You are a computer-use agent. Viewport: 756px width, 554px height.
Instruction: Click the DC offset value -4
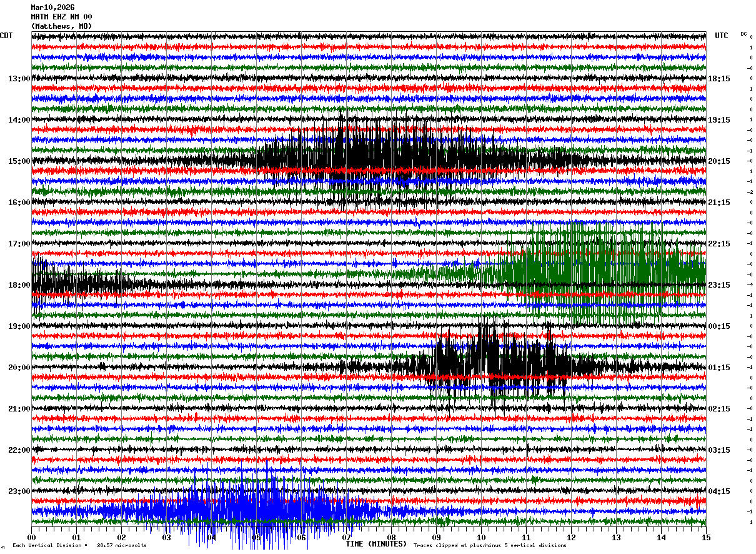point(751,285)
